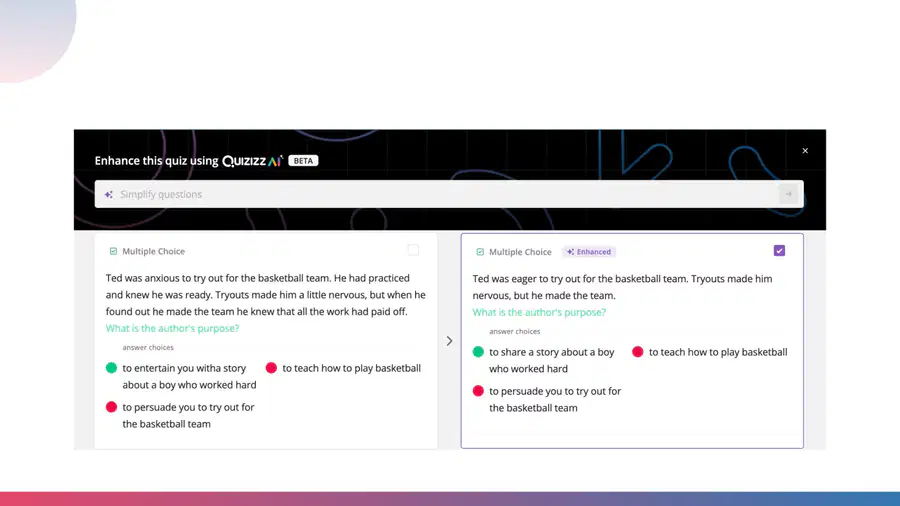The width and height of the screenshot is (900, 506).
Task: Click enhanced 'What is the author's purpose?' text
Action: 539,312
